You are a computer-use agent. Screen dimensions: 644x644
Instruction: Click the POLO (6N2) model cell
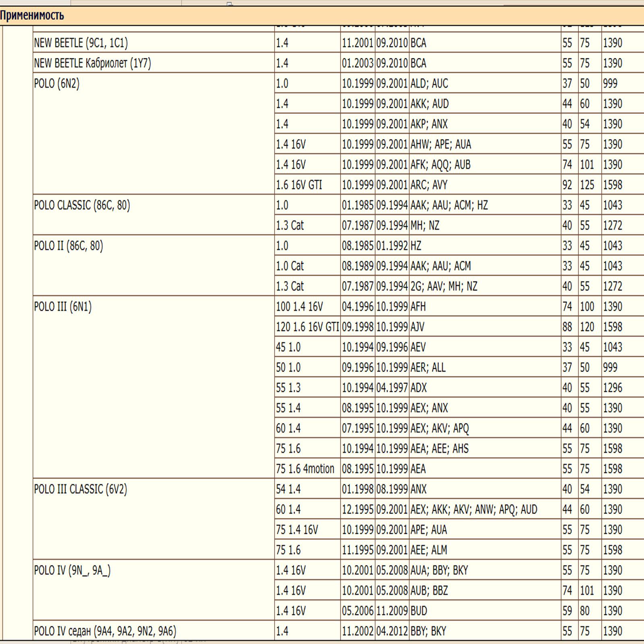click(57, 84)
